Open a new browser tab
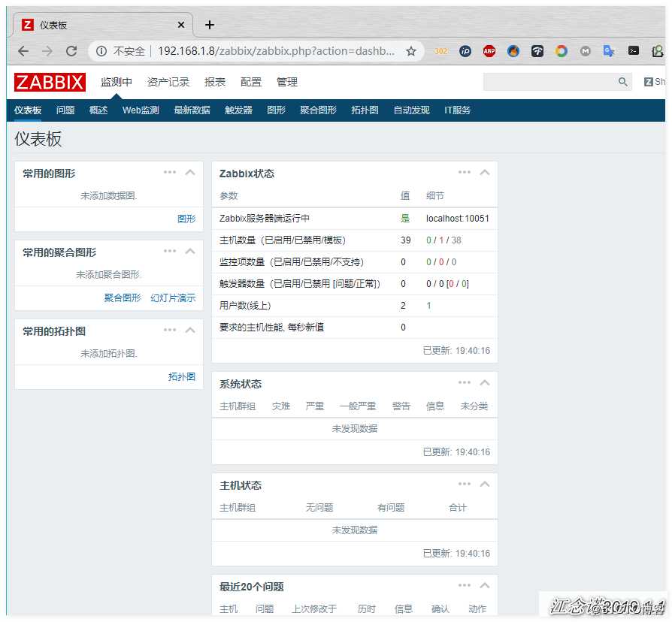Screen dimensions: 672x622 coord(210,25)
